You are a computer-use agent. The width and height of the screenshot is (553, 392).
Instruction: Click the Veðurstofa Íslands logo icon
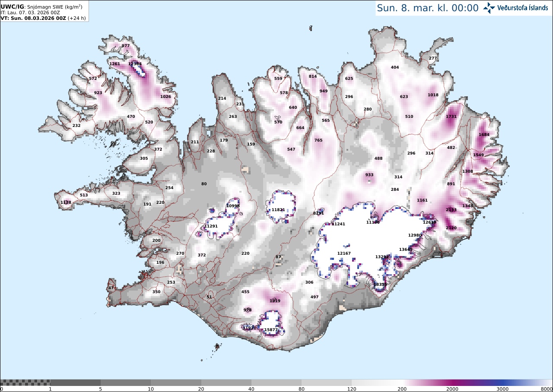[x=489, y=8]
